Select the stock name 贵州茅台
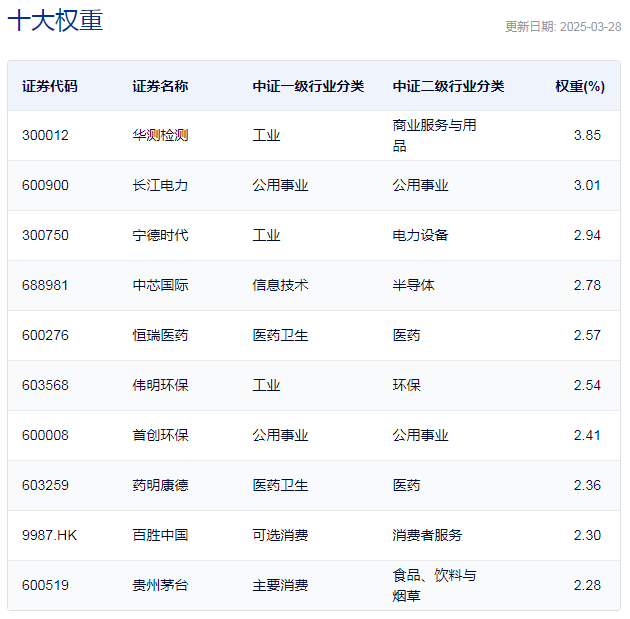630x619 pixels. click(x=160, y=585)
